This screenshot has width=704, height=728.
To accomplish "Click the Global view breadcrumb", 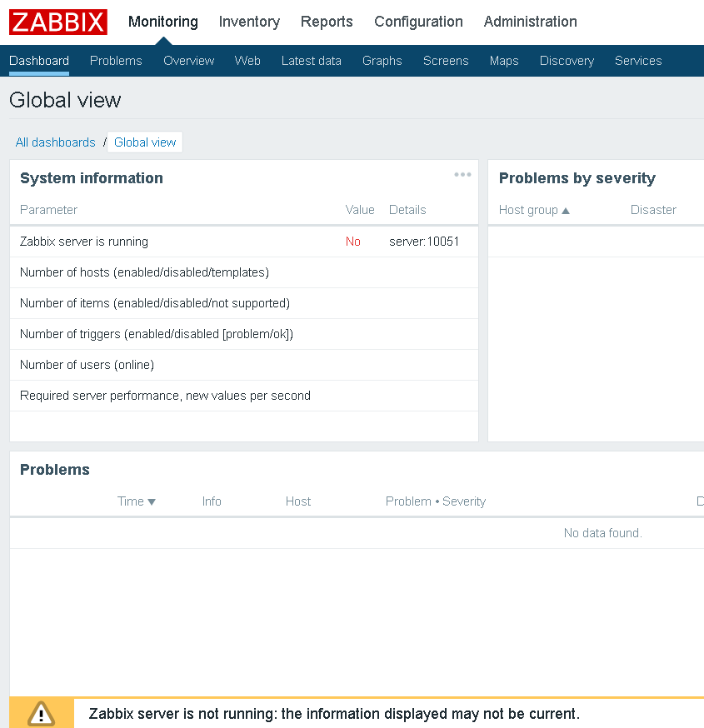I will pos(144,142).
